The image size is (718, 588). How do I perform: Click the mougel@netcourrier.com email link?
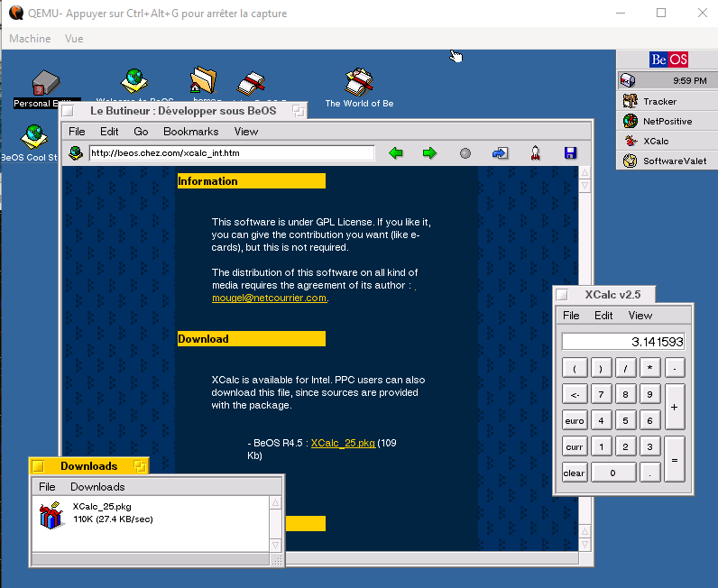(269, 298)
